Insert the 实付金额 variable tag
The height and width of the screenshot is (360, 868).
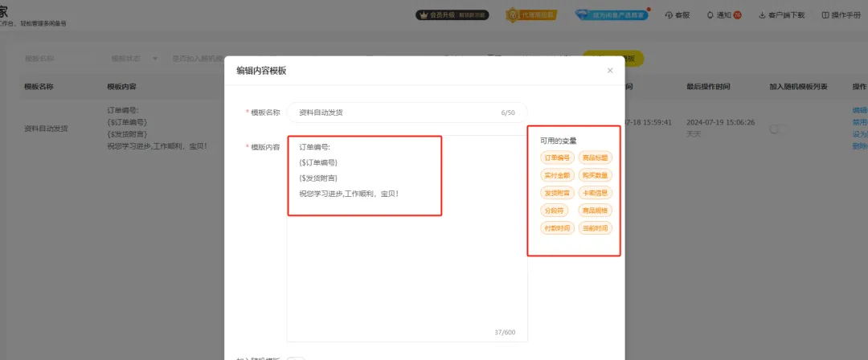[558, 175]
